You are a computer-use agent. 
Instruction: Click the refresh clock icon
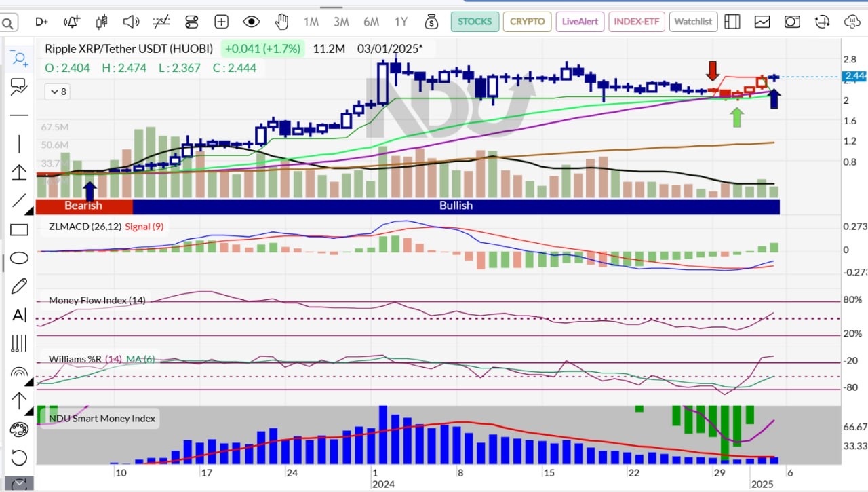(x=823, y=22)
